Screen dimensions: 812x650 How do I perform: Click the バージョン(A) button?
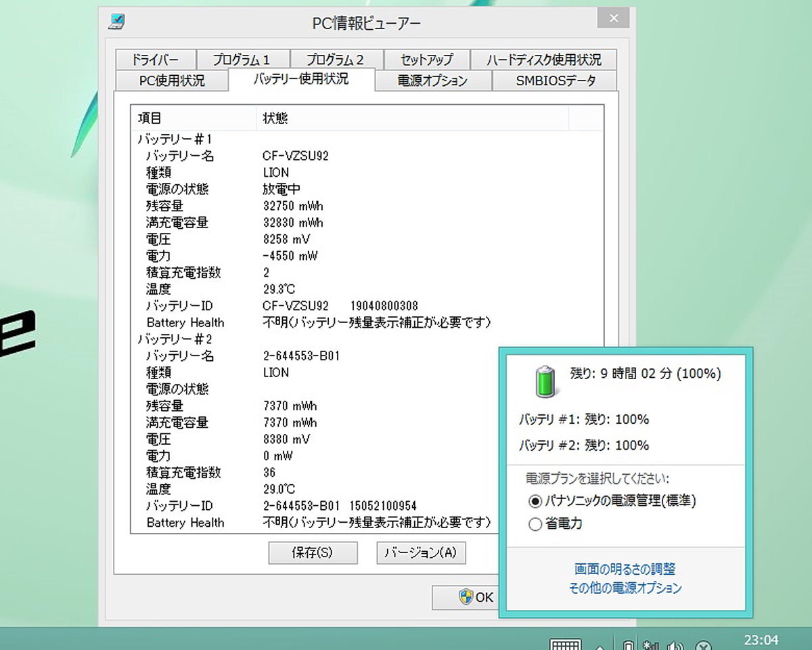[421, 552]
